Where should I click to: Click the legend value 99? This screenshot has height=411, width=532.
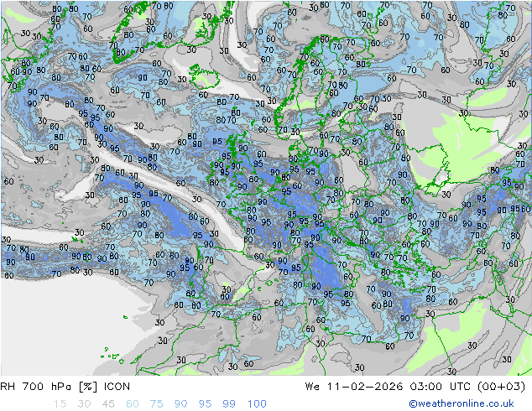click(x=229, y=404)
